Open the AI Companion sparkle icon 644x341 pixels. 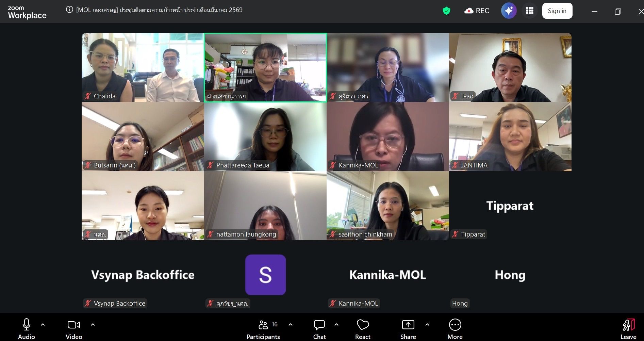(509, 11)
